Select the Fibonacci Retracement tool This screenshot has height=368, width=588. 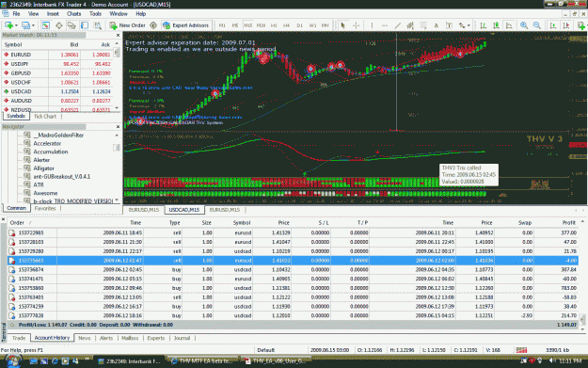[x=423, y=25]
